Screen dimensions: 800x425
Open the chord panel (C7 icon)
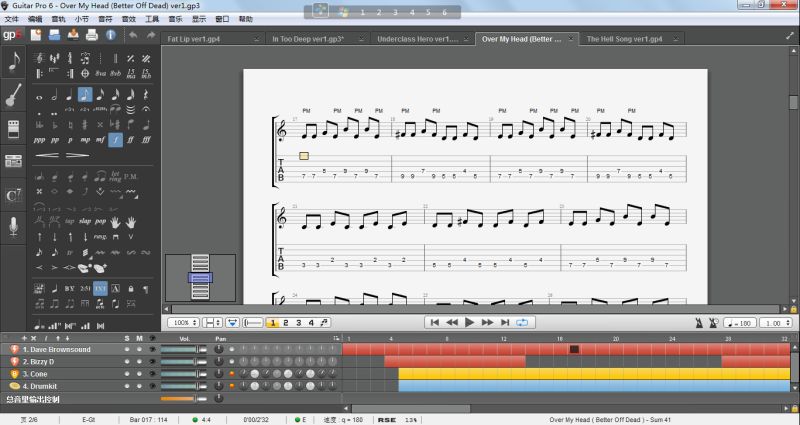click(14, 194)
